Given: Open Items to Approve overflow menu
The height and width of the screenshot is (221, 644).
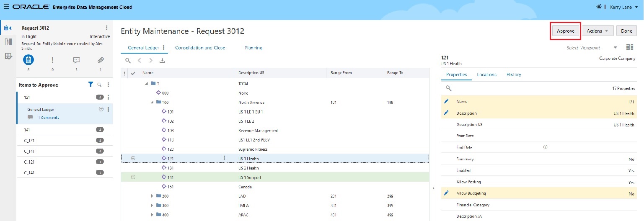Looking at the screenshot, I should (x=108, y=85).
